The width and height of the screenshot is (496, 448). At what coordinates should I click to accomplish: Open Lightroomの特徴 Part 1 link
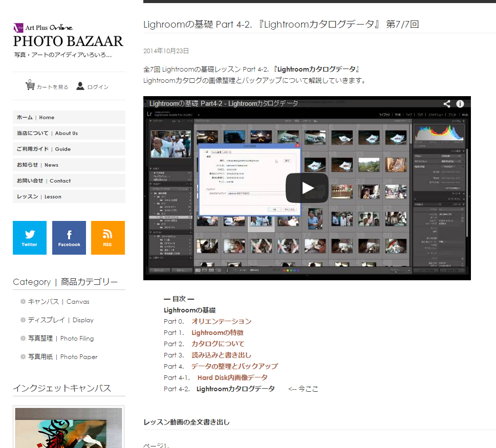[218, 333]
